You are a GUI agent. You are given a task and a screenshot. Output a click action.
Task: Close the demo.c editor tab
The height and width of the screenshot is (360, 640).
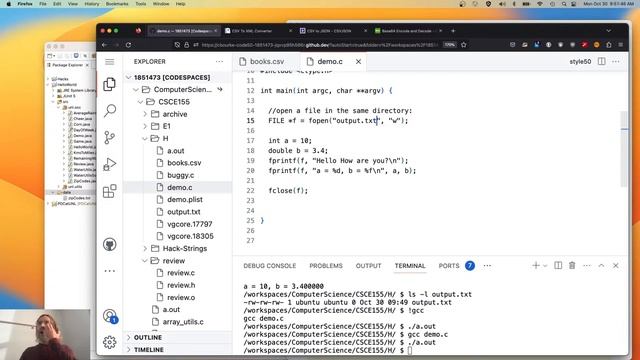point(358,62)
